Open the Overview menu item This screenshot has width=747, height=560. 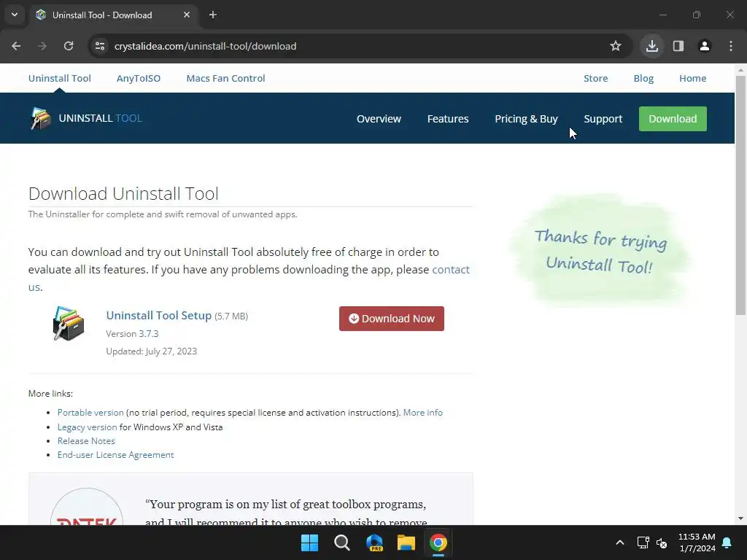click(379, 119)
